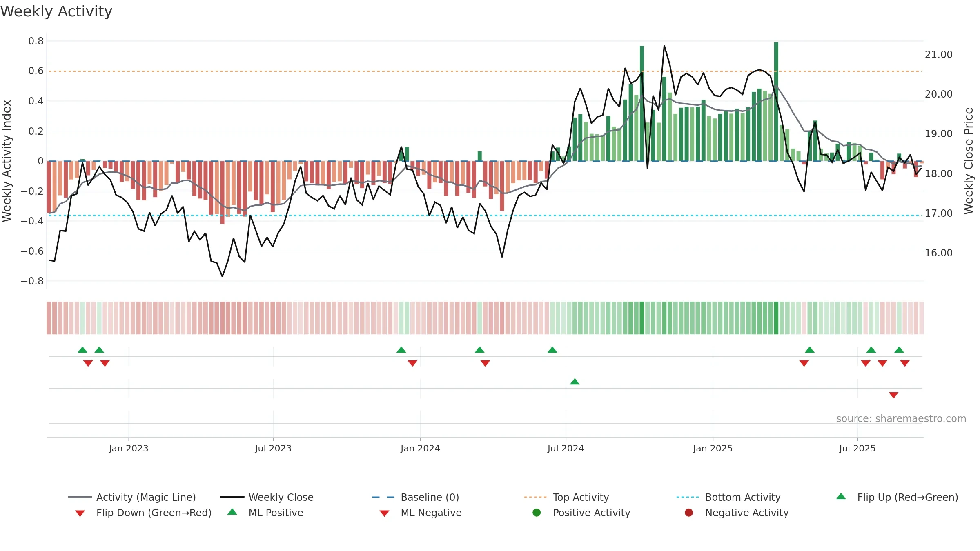Click the 21.00 price axis label
The height and width of the screenshot is (551, 980).
(939, 55)
